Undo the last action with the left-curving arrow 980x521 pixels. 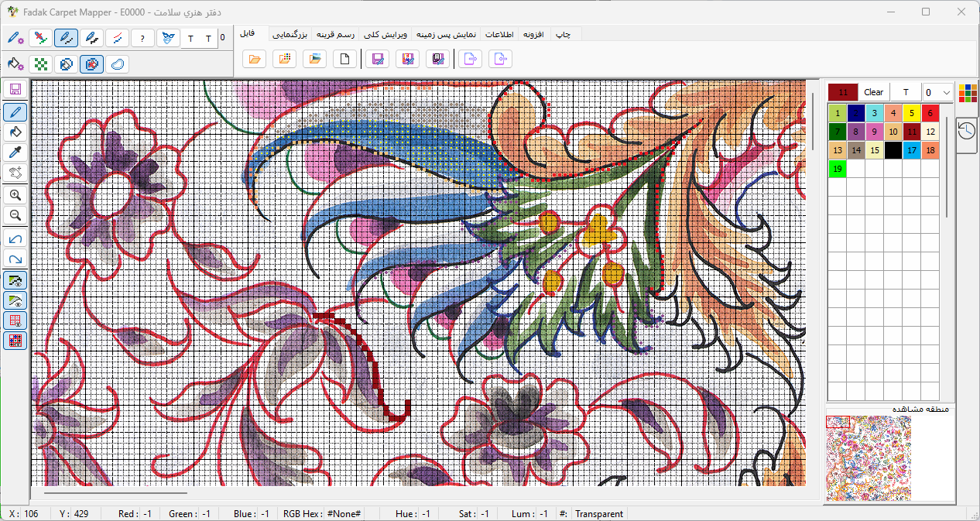tap(15, 238)
